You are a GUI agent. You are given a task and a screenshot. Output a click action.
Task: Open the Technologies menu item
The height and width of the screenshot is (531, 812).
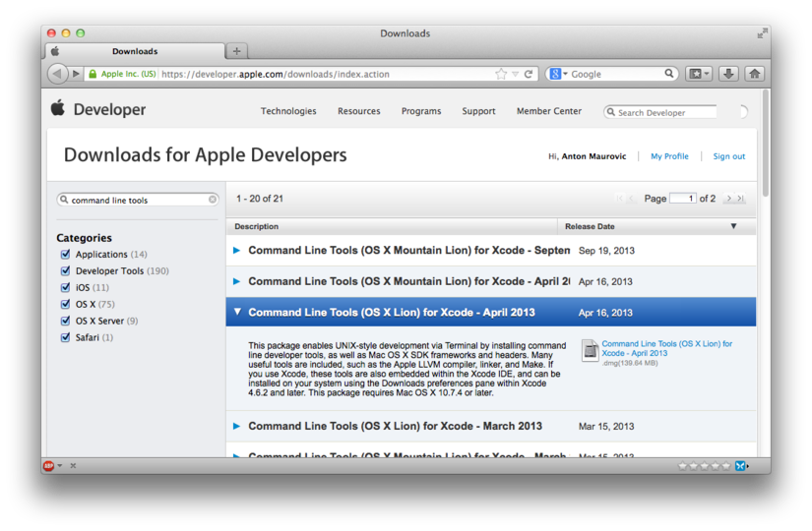point(288,111)
